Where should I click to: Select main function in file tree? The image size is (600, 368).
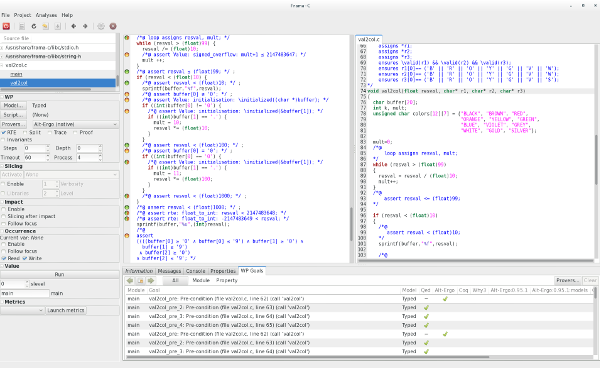click(x=16, y=74)
